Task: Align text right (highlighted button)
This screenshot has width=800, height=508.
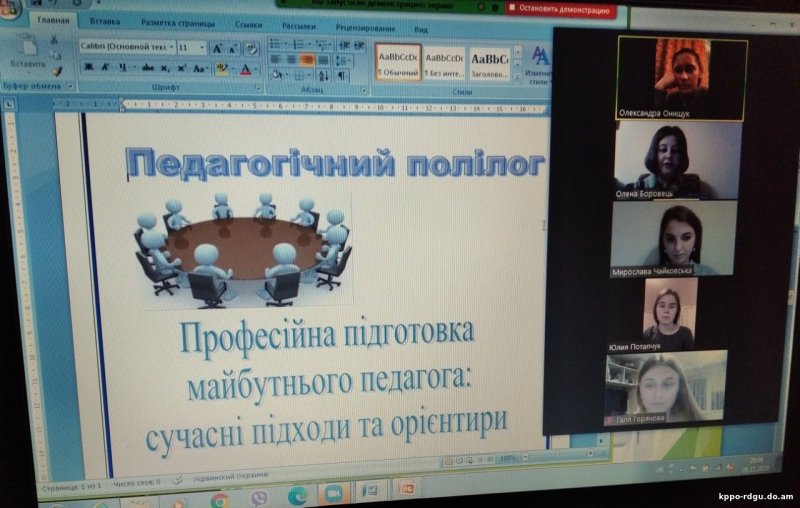Action: [x=307, y=61]
